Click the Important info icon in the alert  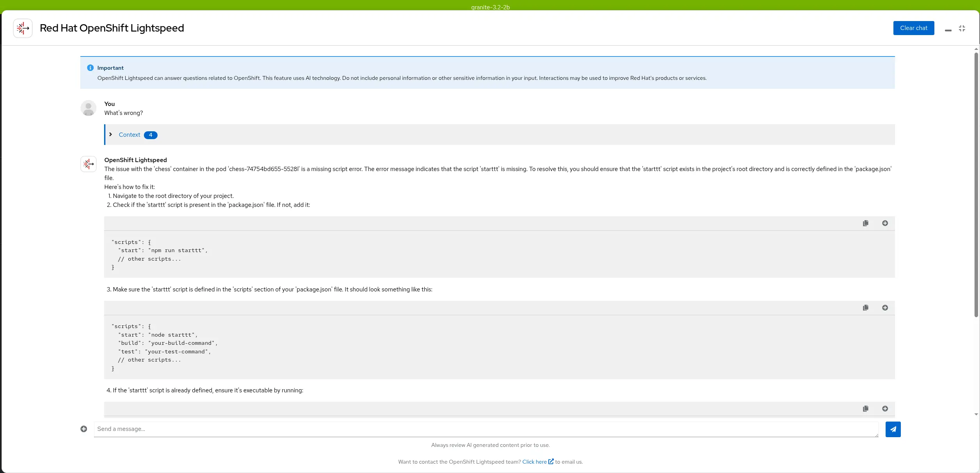[x=90, y=68]
